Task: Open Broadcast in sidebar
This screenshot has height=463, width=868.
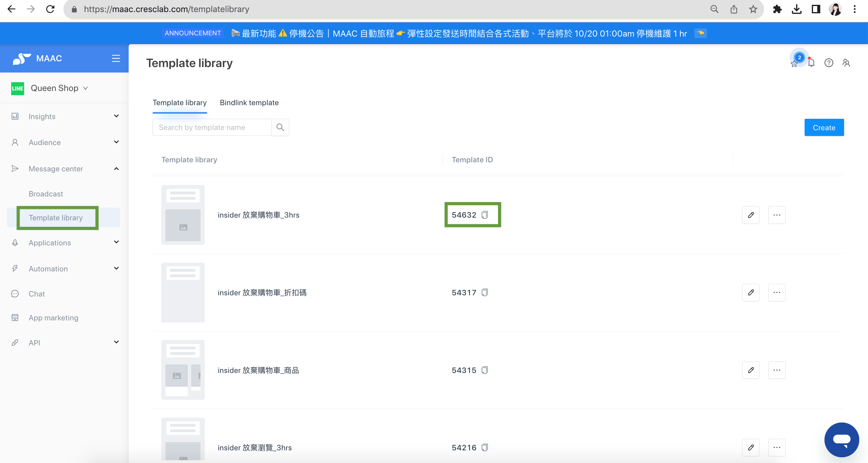Action: point(46,193)
